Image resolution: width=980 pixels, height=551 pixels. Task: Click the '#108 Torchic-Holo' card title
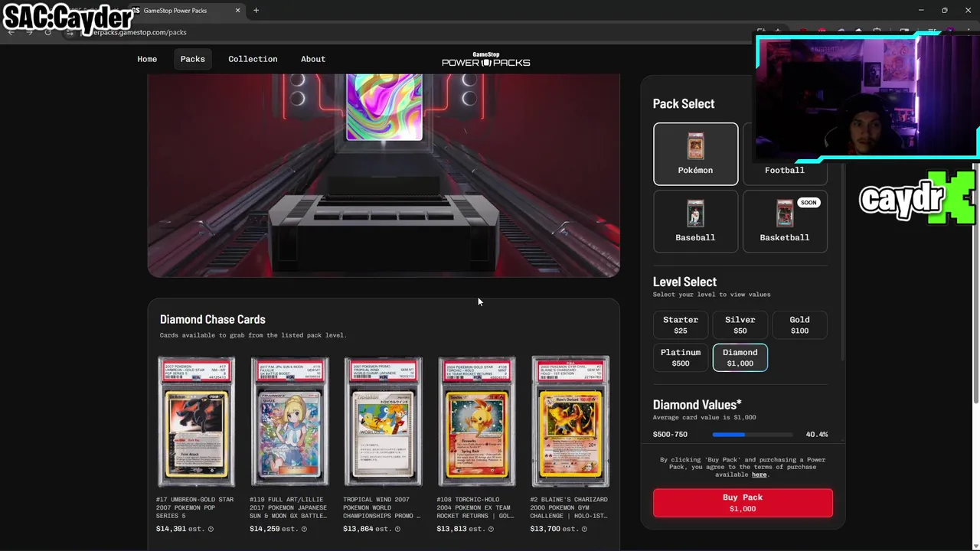click(x=475, y=507)
